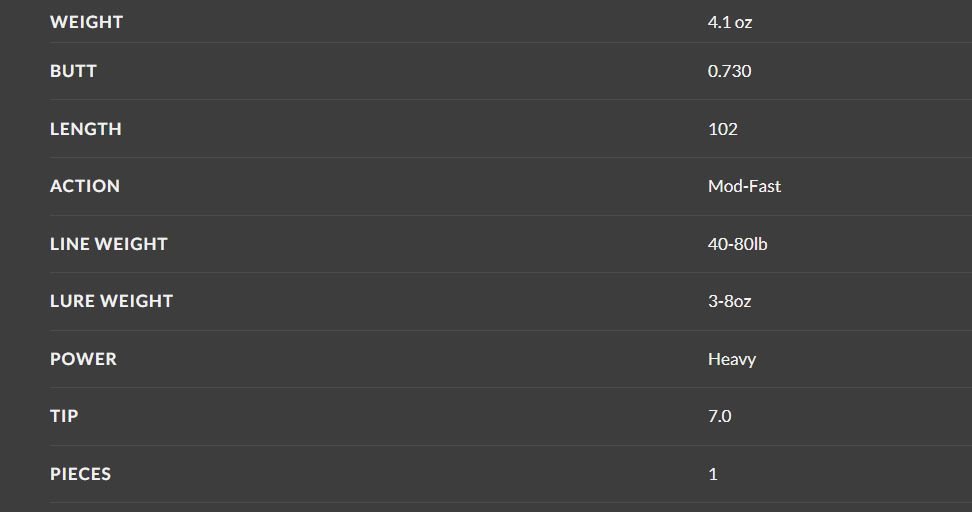Click the PIECES specification label
This screenshot has height=512, width=972.
80,474
